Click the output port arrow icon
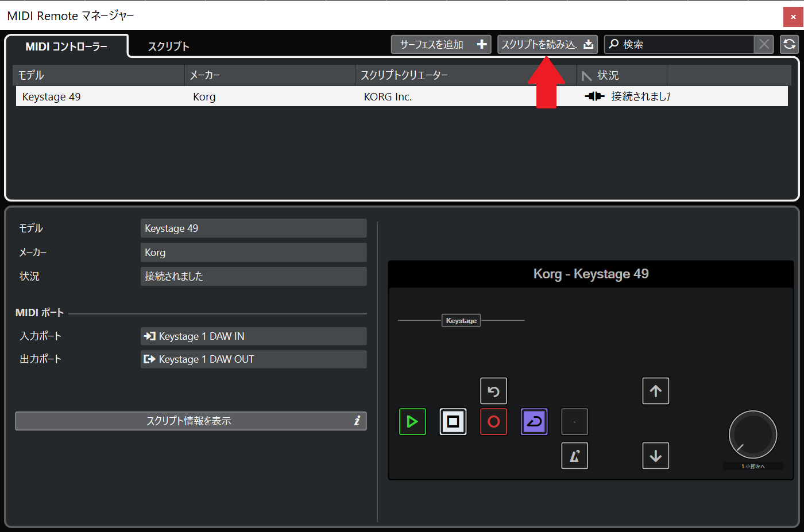 pos(150,359)
